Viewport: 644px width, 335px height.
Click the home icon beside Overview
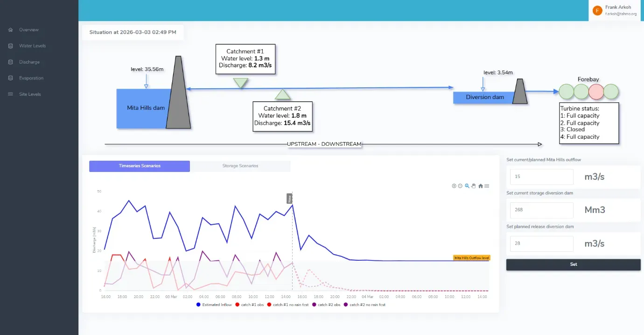point(11,30)
